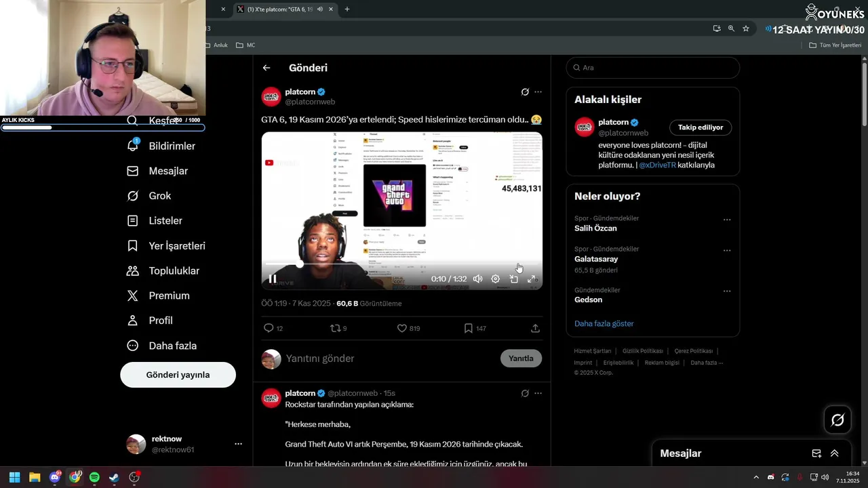Click the Yanıtını gönder reply field
The height and width of the screenshot is (488, 868).
click(390, 359)
